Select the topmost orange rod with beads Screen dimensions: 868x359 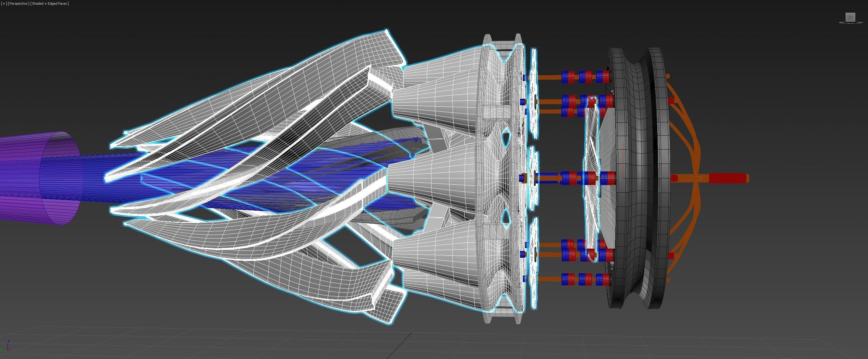point(549,77)
